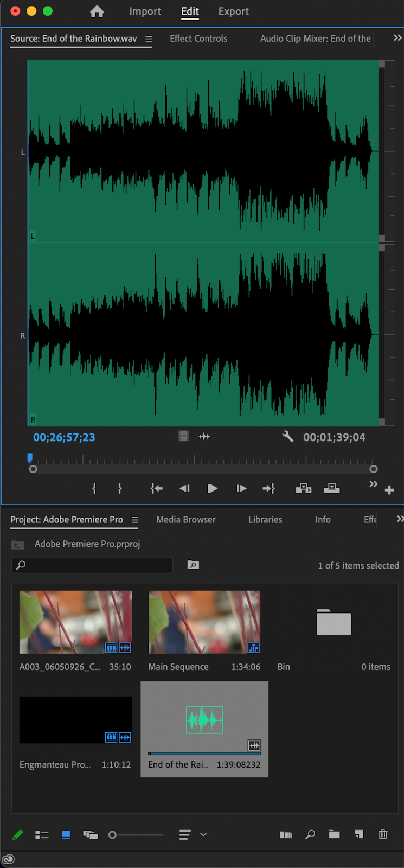Select the Bin folder item
The height and width of the screenshot is (868, 404).
(334, 622)
